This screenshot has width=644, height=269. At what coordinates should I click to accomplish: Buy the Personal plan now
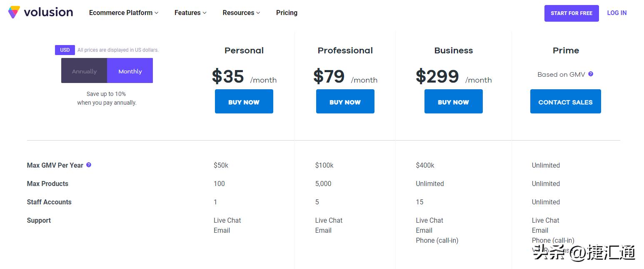tap(244, 102)
